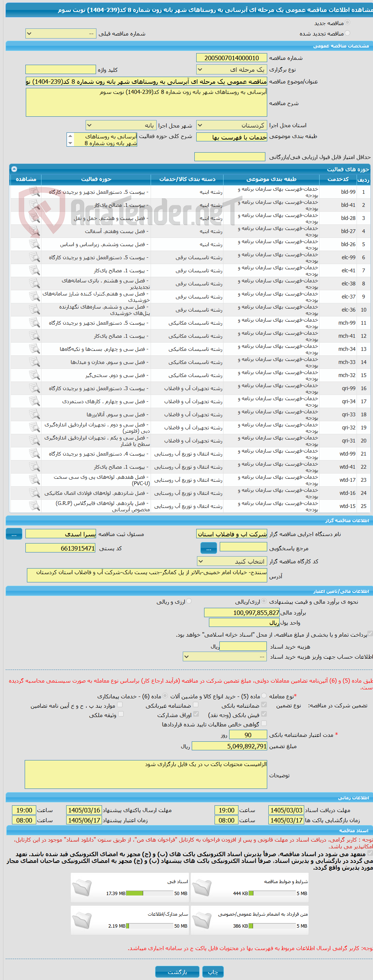Image resolution: width=373 pixels, height=980 pixels.
Task: Click the goods/services category column header
Action: [x=187, y=179]
